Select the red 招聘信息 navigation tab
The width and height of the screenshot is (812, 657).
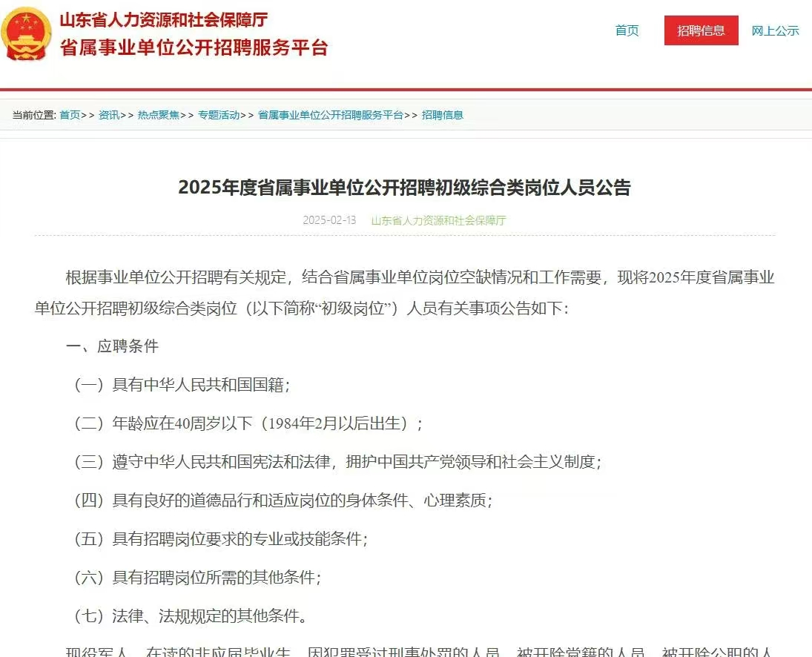point(701,31)
